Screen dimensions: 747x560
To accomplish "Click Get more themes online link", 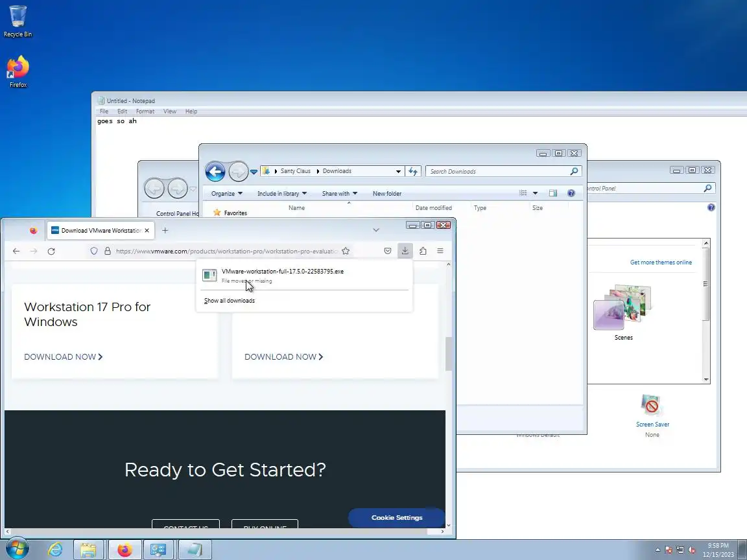I will 661,262.
